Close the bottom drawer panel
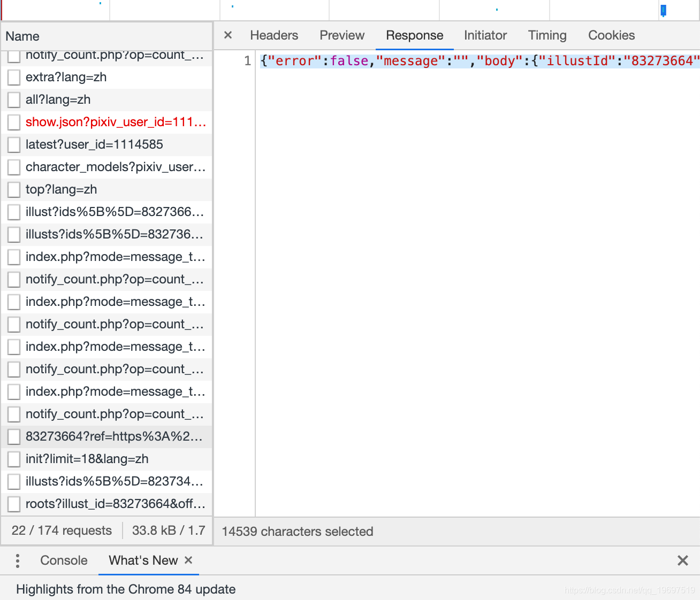The image size is (700, 600). [683, 560]
